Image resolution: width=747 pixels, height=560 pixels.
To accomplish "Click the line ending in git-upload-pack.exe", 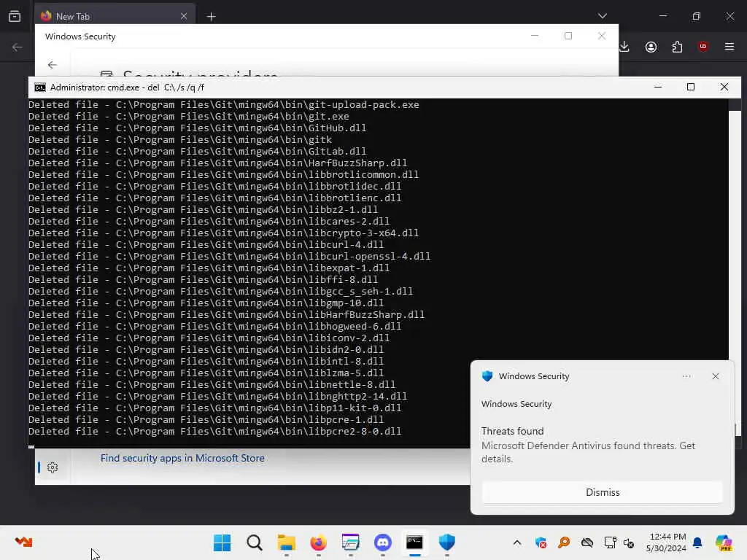I will tap(224, 105).
